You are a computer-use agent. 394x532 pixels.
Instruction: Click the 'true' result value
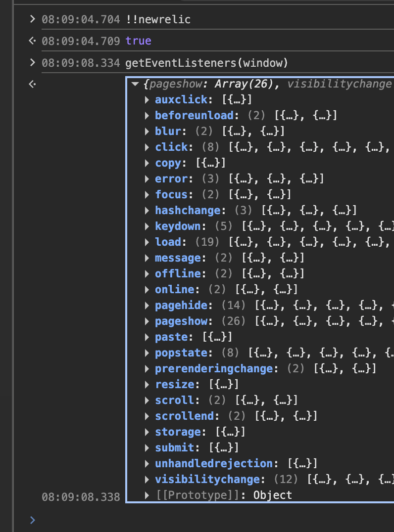coord(138,41)
